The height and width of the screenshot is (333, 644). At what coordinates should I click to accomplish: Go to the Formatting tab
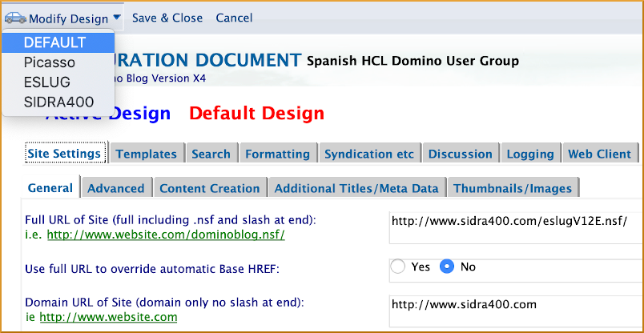pos(277,154)
